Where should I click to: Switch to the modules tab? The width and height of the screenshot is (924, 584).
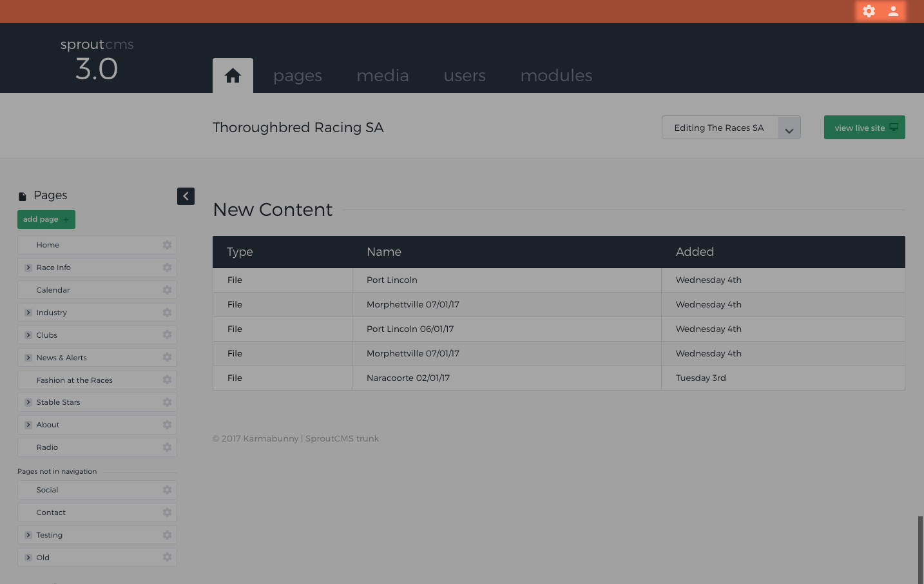pos(556,75)
